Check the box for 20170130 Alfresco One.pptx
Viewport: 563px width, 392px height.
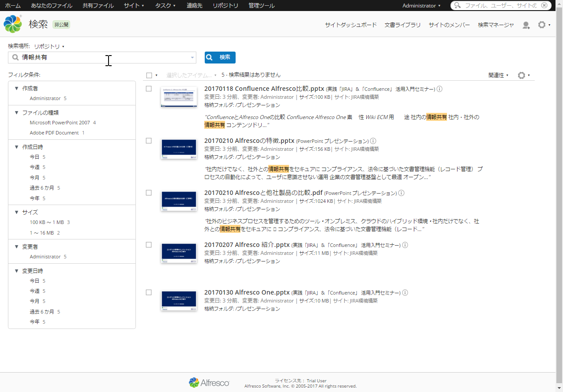(149, 292)
